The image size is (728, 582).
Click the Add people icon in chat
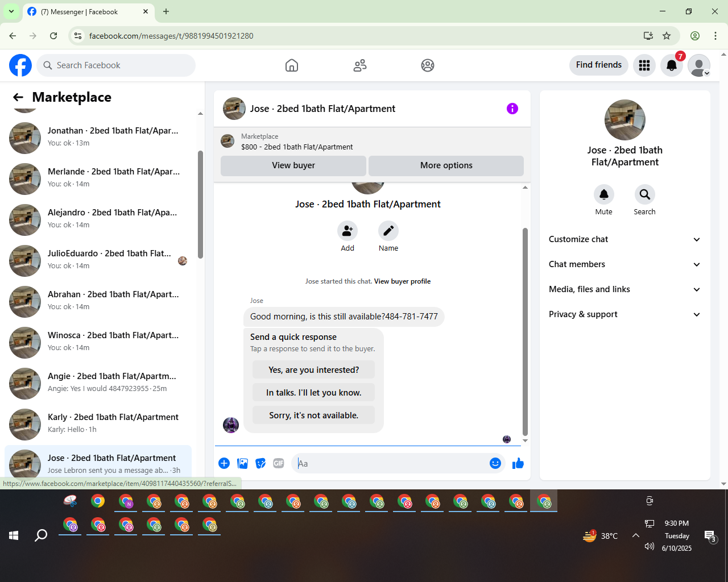pyautogui.click(x=348, y=231)
